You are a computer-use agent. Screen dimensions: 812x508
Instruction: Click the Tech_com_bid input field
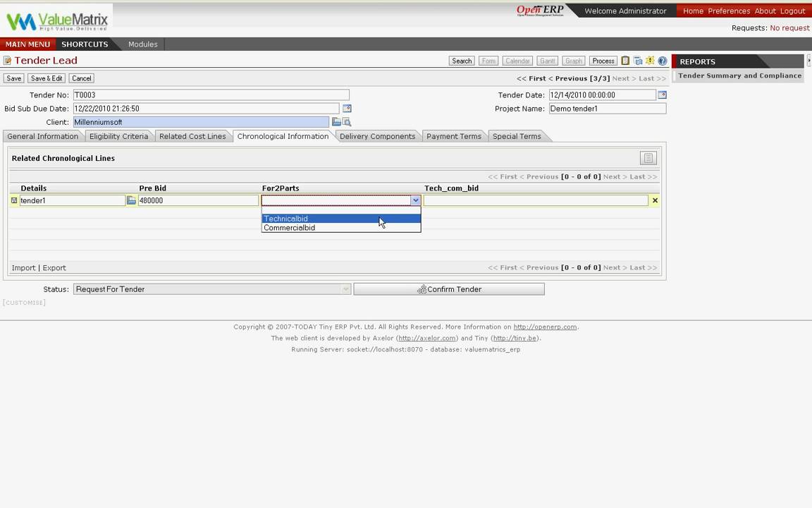pyautogui.click(x=536, y=200)
